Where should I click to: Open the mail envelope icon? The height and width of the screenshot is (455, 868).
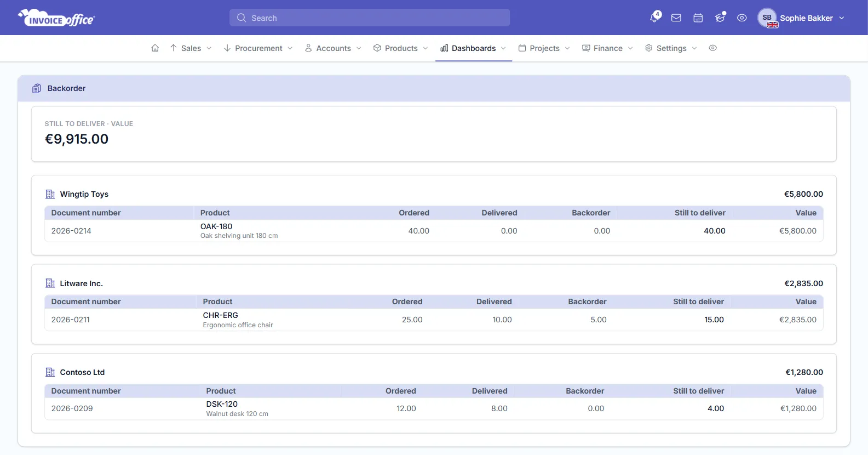[x=676, y=18]
